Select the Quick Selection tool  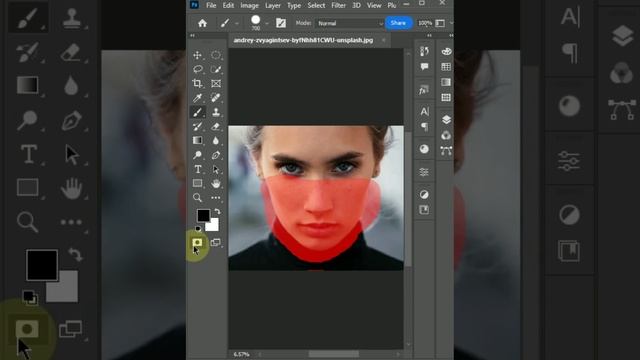[x=216, y=69]
